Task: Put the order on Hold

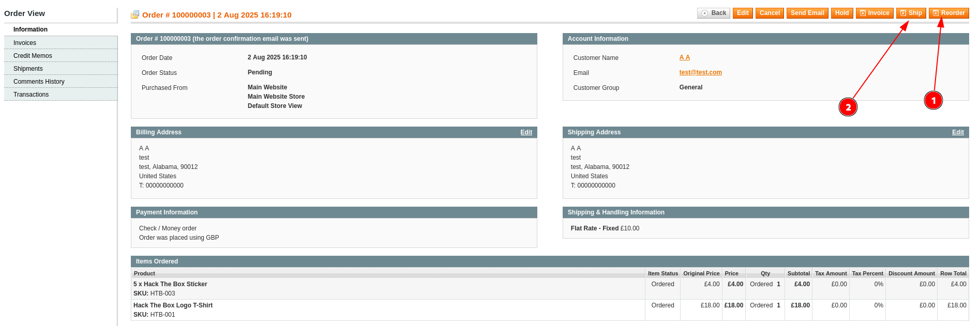Action: coord(841,13)
